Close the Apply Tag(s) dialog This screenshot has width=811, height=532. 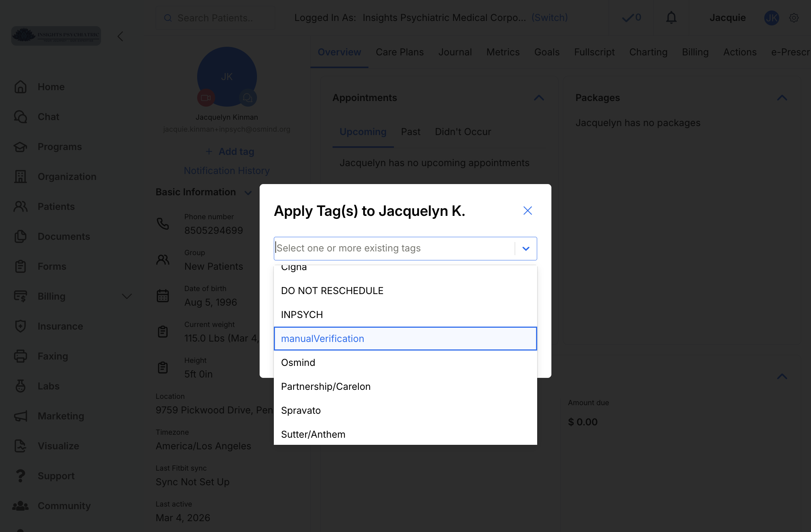[527, 211]
